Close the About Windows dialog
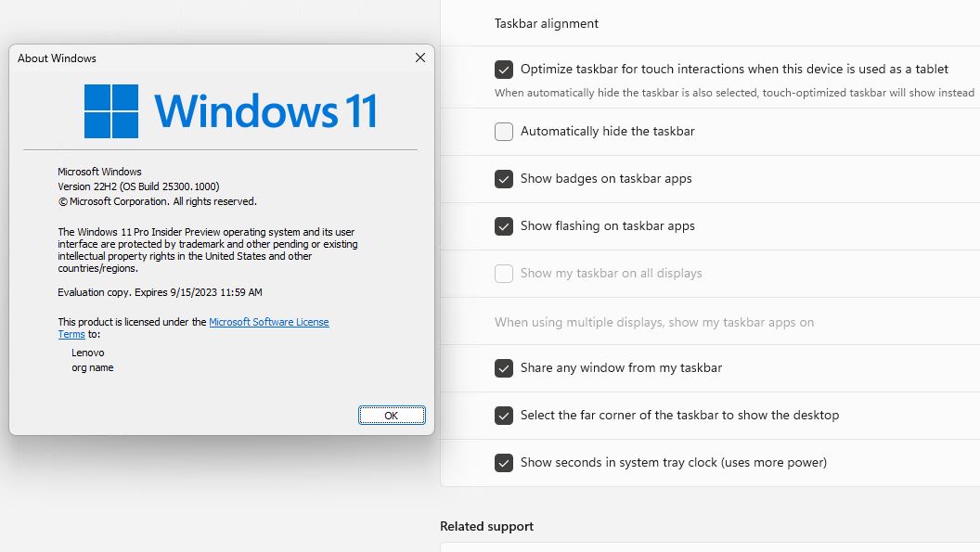The image size is (980, 552). pyautogui.click(x=419, y=58)
